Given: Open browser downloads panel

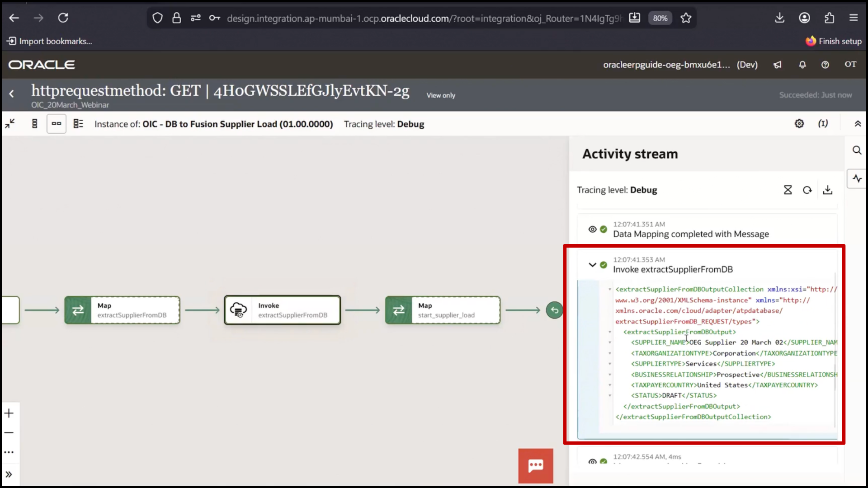Looking at the screenshot, I should coord(780,18).
